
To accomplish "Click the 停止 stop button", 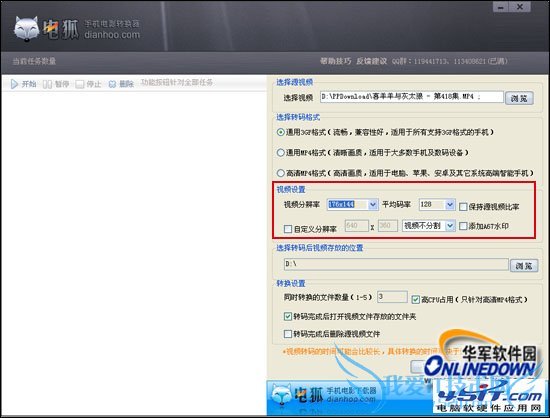I will click(88, 84).
